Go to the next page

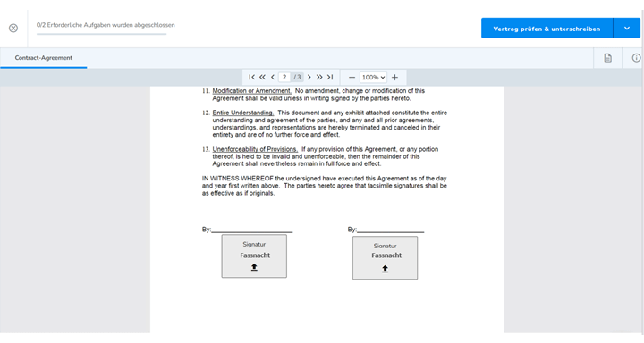point(309,77)
